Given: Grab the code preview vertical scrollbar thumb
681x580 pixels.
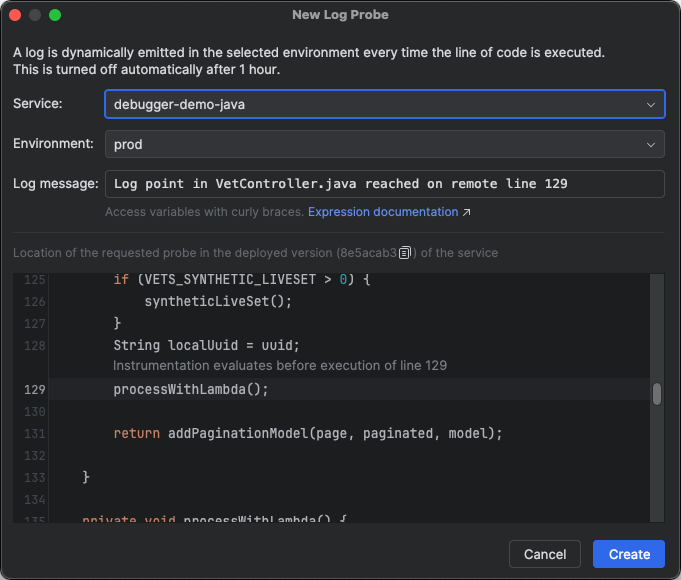Looking at the screenshot, I should [x=657, y=393].
